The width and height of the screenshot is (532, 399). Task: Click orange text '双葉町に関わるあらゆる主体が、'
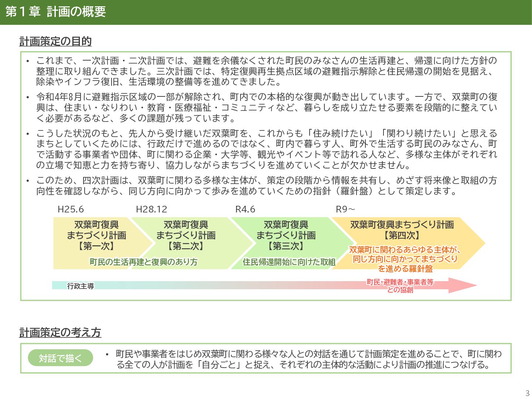(x=405, y=250)
